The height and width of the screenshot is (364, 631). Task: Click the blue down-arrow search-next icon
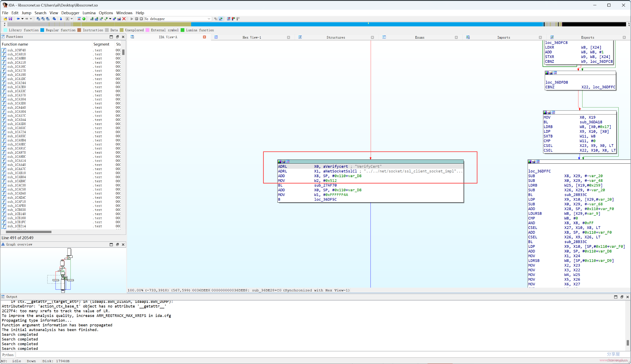click(61, 19)
